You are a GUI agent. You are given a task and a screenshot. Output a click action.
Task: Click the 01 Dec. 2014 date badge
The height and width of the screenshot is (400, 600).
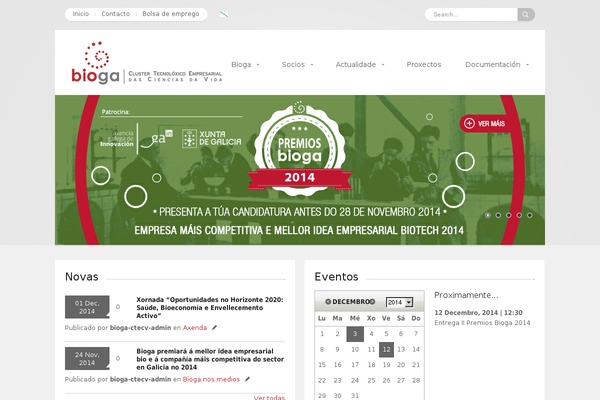pyautogui.click(x=87, y=307)
